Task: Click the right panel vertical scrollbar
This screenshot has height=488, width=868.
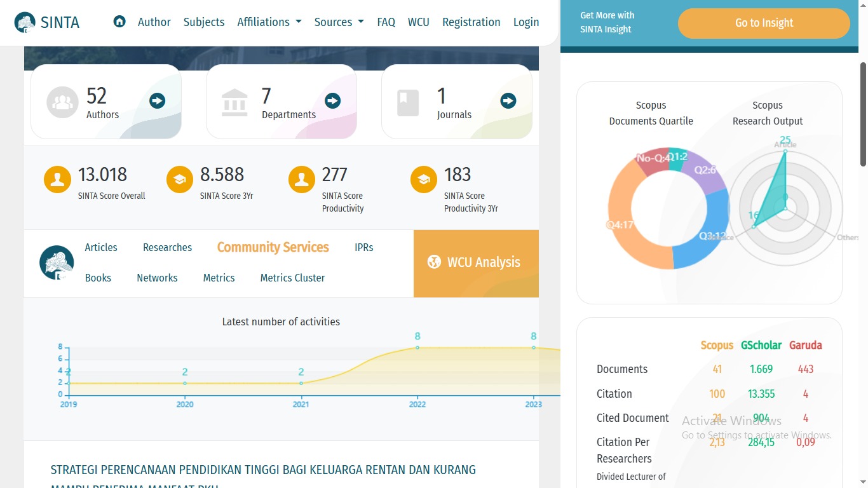Action: (x=863, y=114)
